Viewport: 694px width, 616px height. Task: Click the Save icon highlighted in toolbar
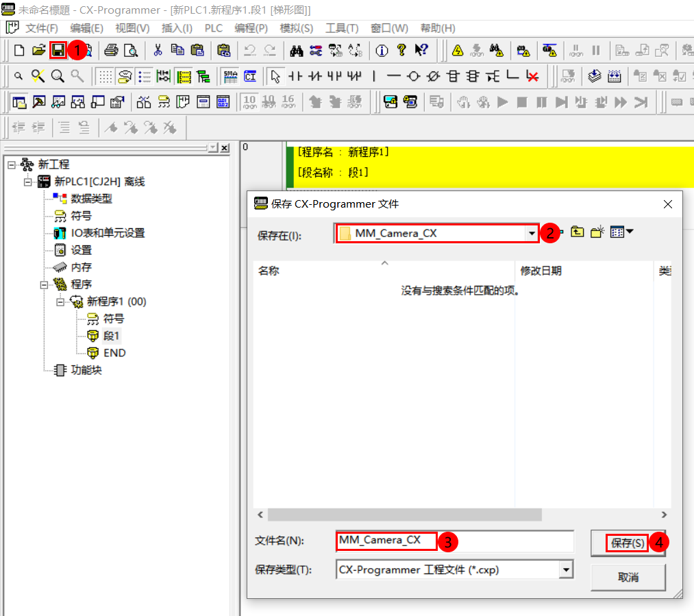coord(58,50)
